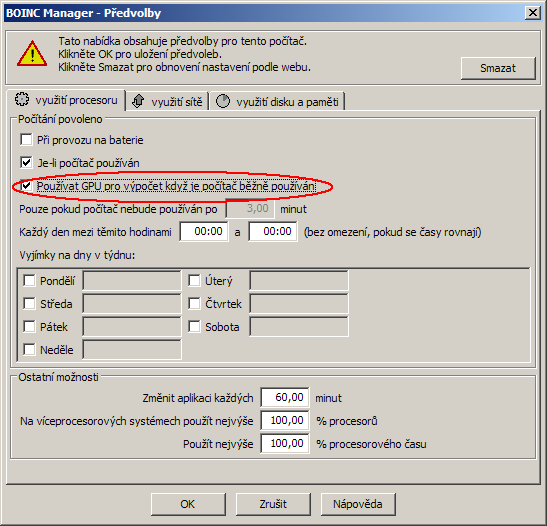Click the disk pie icon on third tab

[x=223, y=102]
